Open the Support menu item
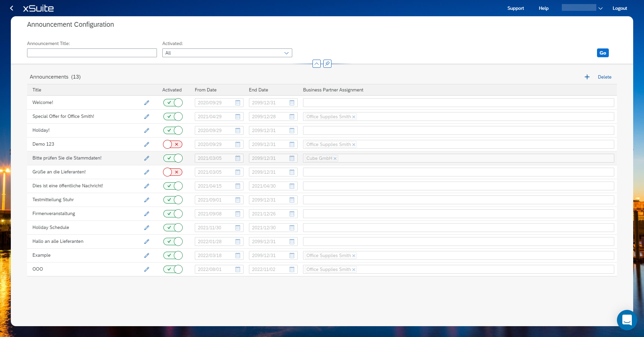This screenshot has width=644, height=337. coord(515,8)
